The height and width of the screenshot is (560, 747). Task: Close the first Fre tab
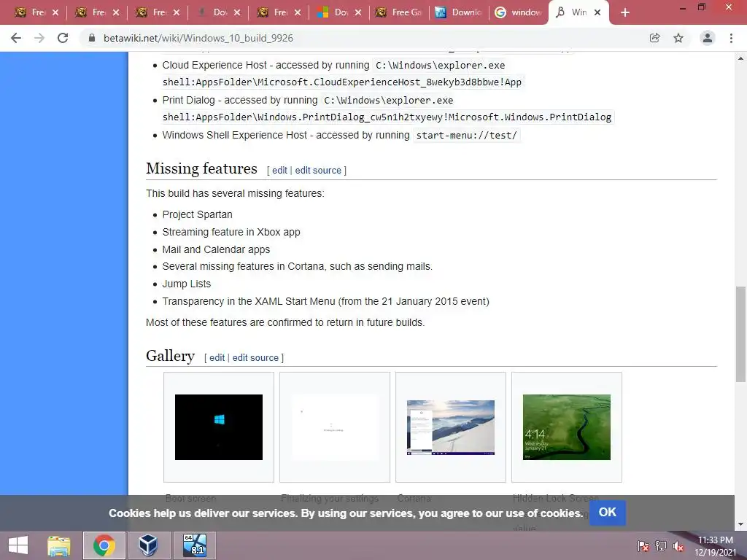[55, 13]
